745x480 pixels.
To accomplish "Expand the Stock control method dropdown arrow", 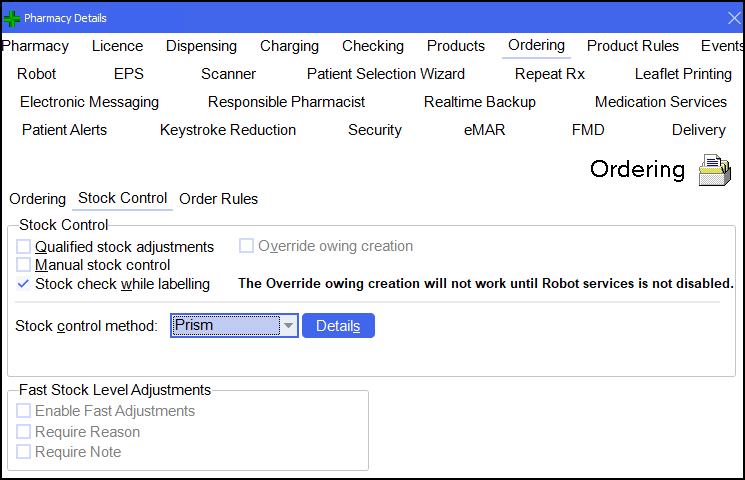I will click(288, 325).
